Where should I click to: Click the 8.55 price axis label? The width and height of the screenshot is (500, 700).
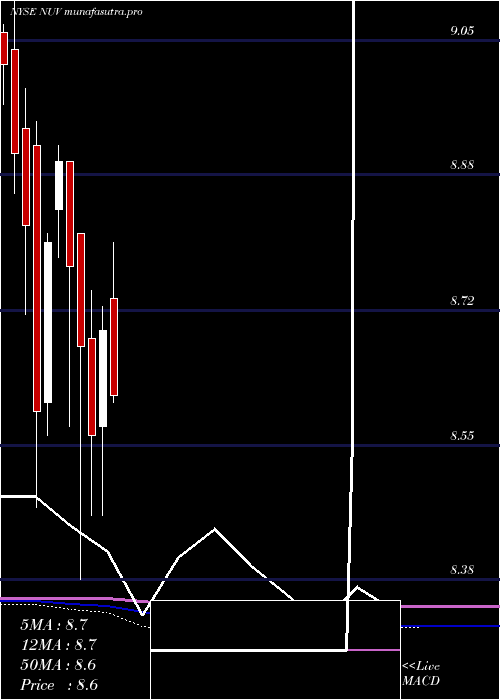(462, 436)
